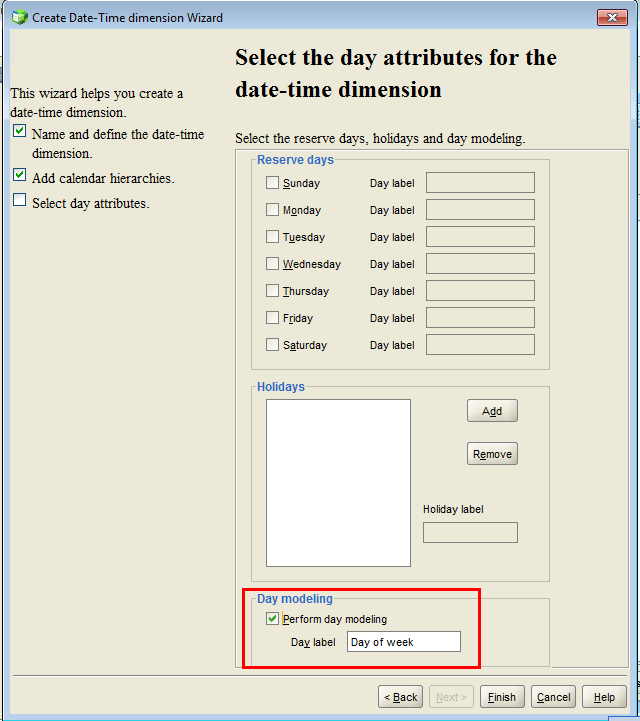Click the Reserve days group title
The image size is (640, 721).
295,160
